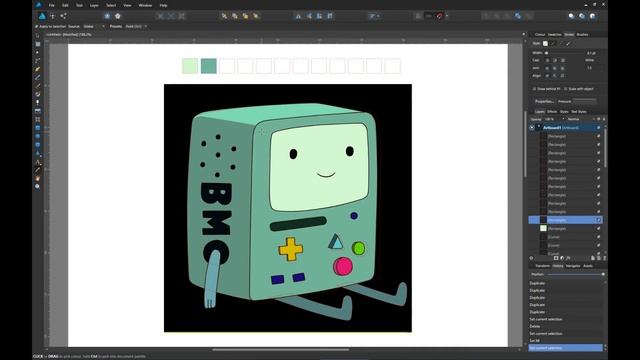Viewport: 640px width, 360px height.
Task: Click the Presets button
Action: coord(116,26)
